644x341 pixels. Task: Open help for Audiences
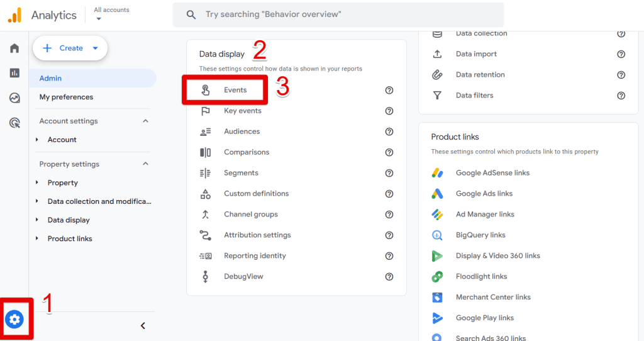coord(389,131)
